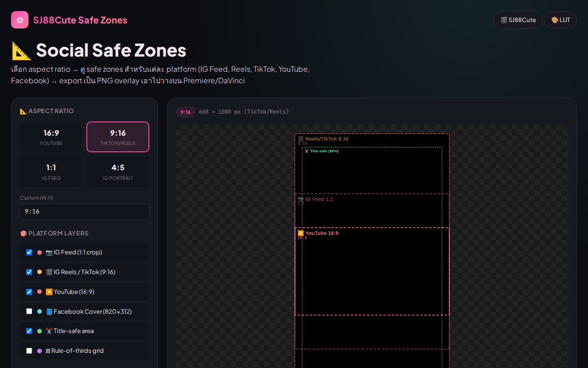Uncheck the IG Feed (1:1 crop) checkbox
This screenshot has height=368, width=588.
29,252
